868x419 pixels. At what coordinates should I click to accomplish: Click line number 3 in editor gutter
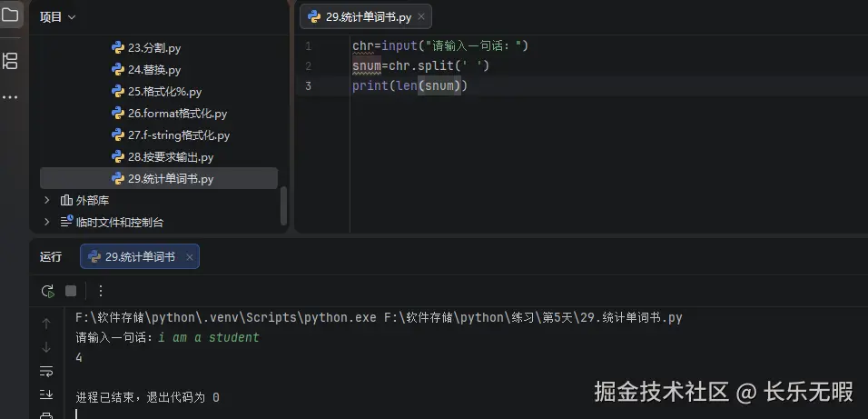[x=309, y=86]
